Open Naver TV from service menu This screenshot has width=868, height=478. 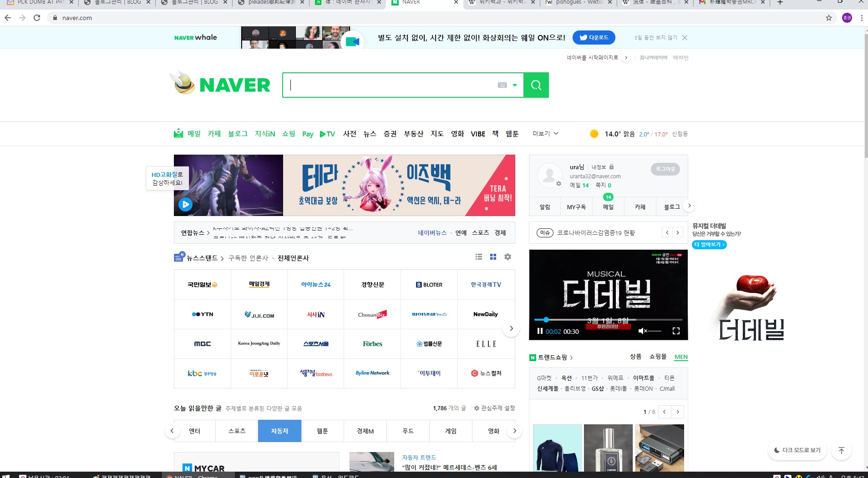(327, 134)
